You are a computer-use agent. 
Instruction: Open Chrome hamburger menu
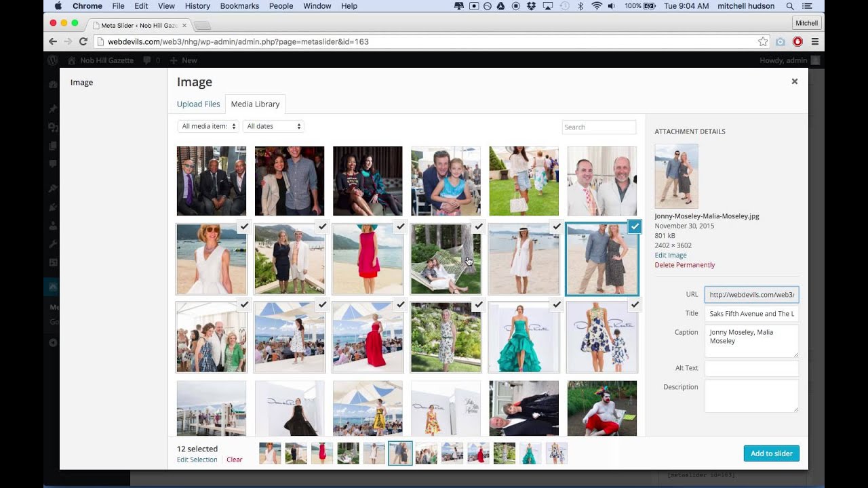pos(815,41)
